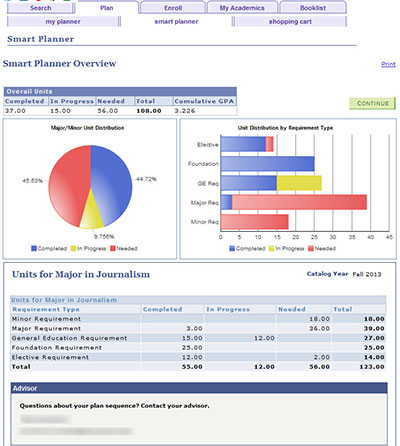Viewport: 400px width, 446px height.
Task: Click the Elective blue completed bar
Action: (243, 144)
